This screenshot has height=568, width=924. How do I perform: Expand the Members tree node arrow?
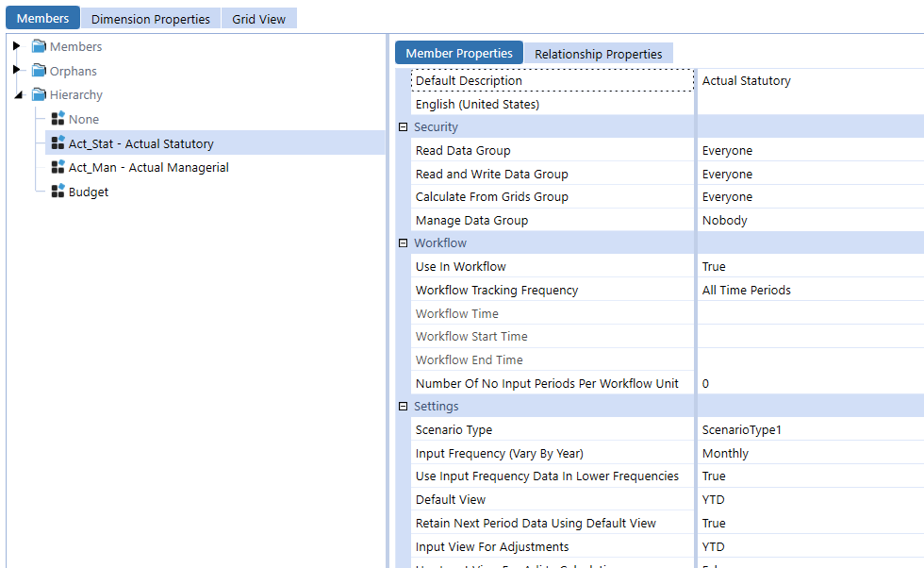click(17, 46)
